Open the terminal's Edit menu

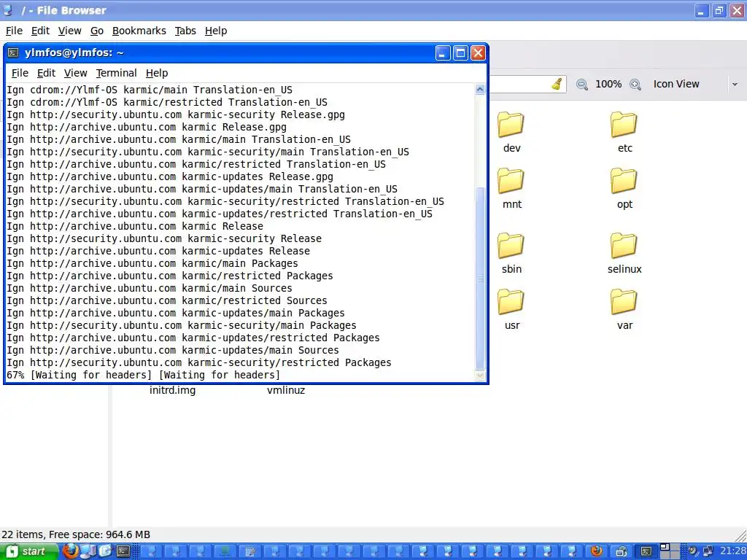coord(46,74)
